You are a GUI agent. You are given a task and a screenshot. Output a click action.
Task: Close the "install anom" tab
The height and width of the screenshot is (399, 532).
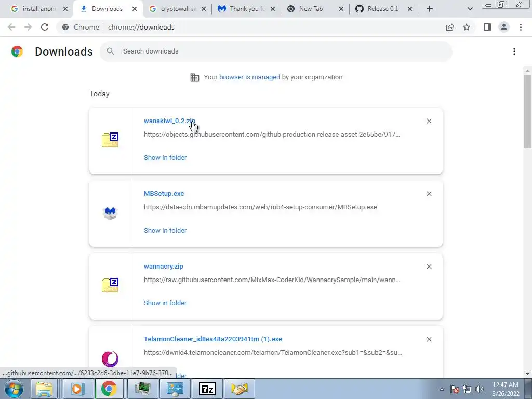[65, 9]
